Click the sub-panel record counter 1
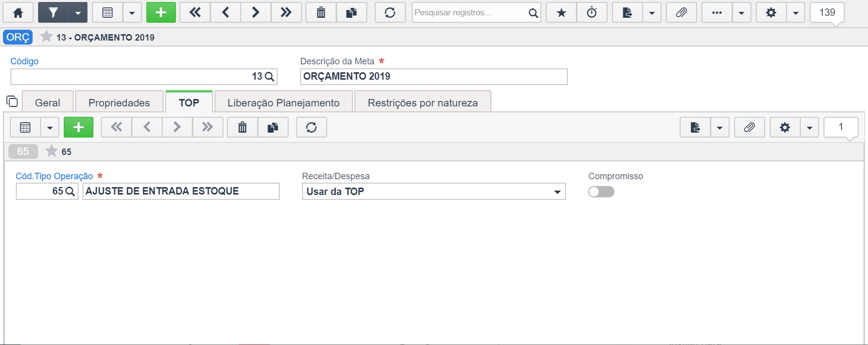The image size is (868, 345). tap(841, 128)
